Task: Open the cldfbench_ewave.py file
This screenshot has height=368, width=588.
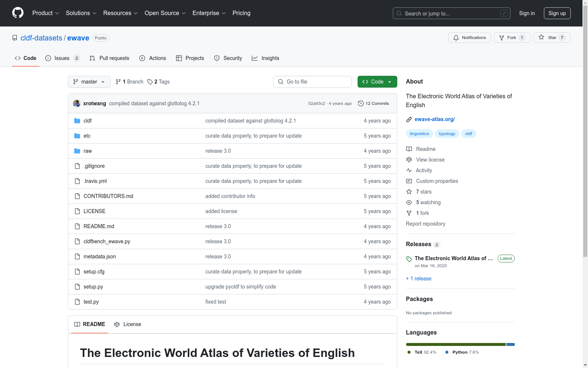Action: (107, 241)
